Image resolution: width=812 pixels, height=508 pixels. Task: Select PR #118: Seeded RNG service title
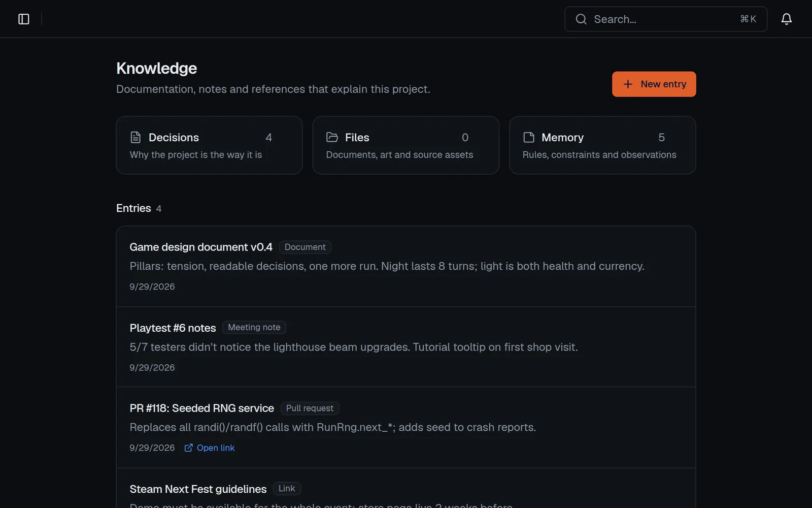tap(201, 408)
